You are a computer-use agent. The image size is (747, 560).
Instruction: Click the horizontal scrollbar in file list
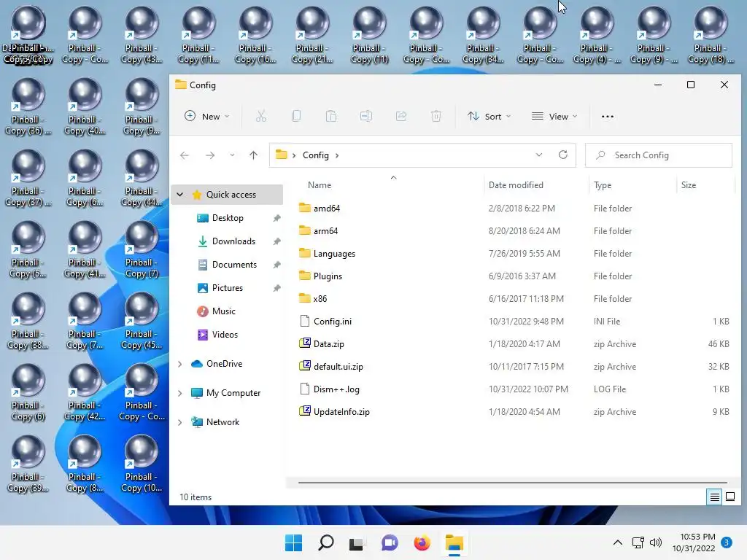click(x=513, y=483)
